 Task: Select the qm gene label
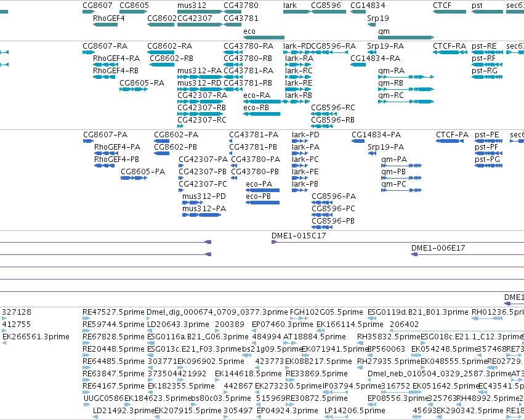pyautogui.click(x=384, y=31)
